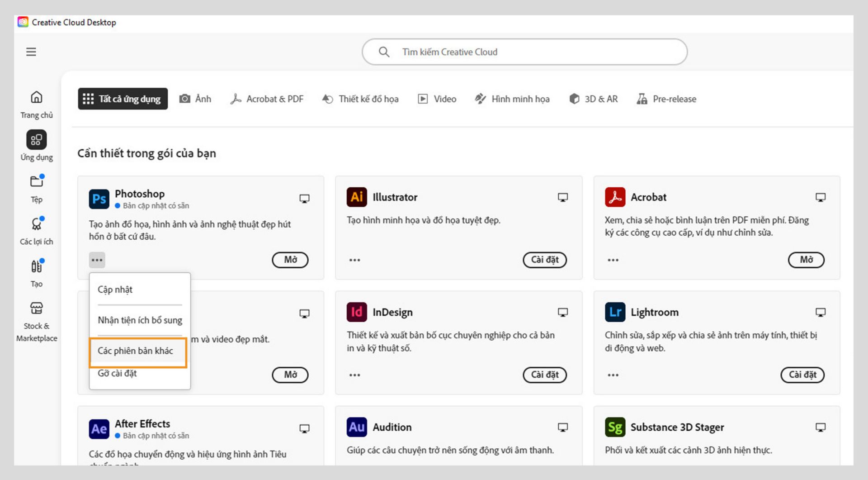Screen dimensions: 868x480
Task: Open Tệp files sidebar icon
Action: coord(37,182)
